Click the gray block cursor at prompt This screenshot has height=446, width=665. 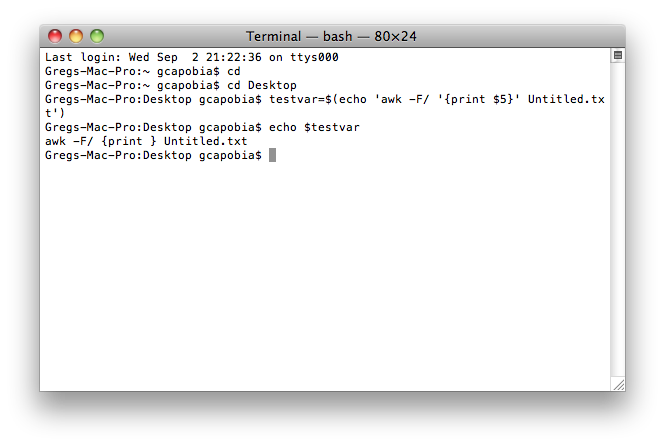pos(272,155)
